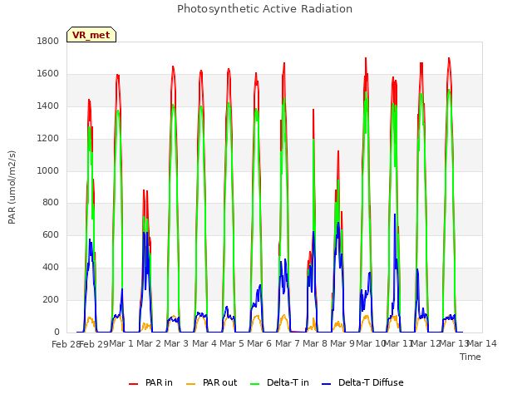This screenshot has width=532, height=399.
Task: Click the 'Mar 9' x-axis date label
Action: click(343, 343)
